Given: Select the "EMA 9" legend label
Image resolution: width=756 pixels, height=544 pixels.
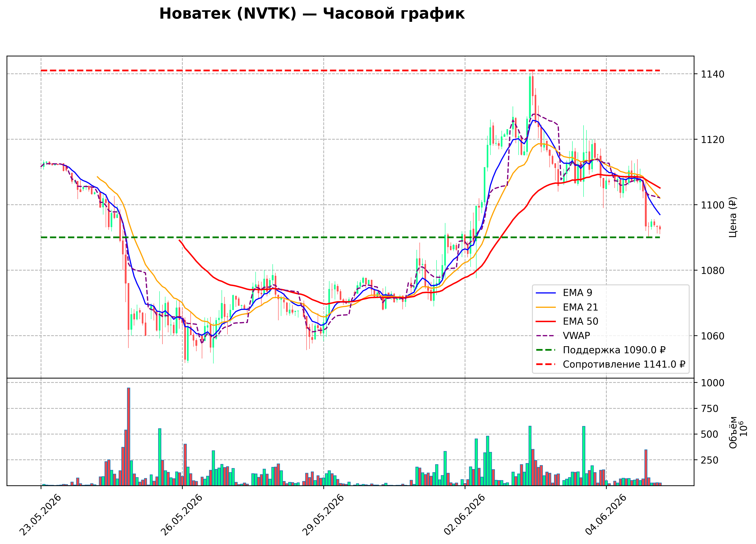Looking at the screenshot, I should tap(578, 293).
